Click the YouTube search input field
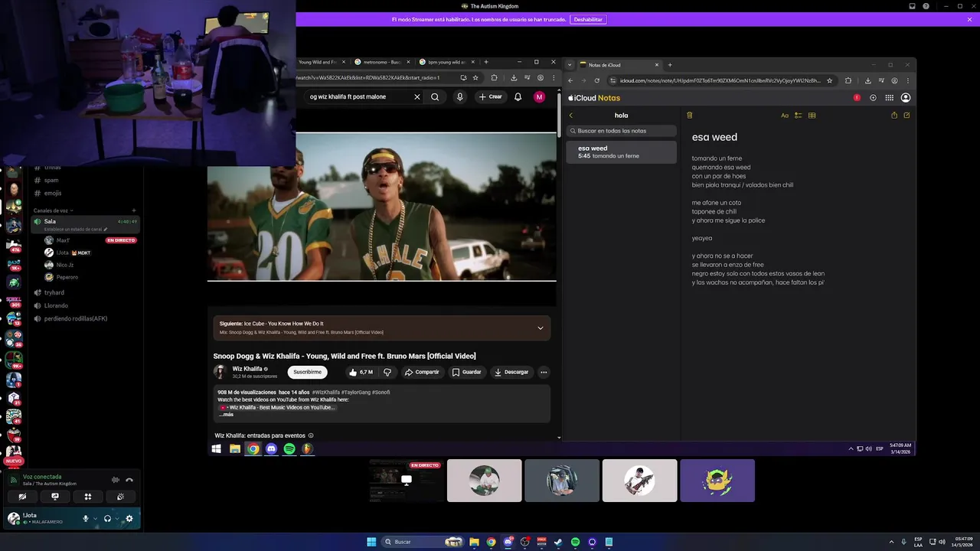This screenshot has height=551, width=980. (360, 96)
